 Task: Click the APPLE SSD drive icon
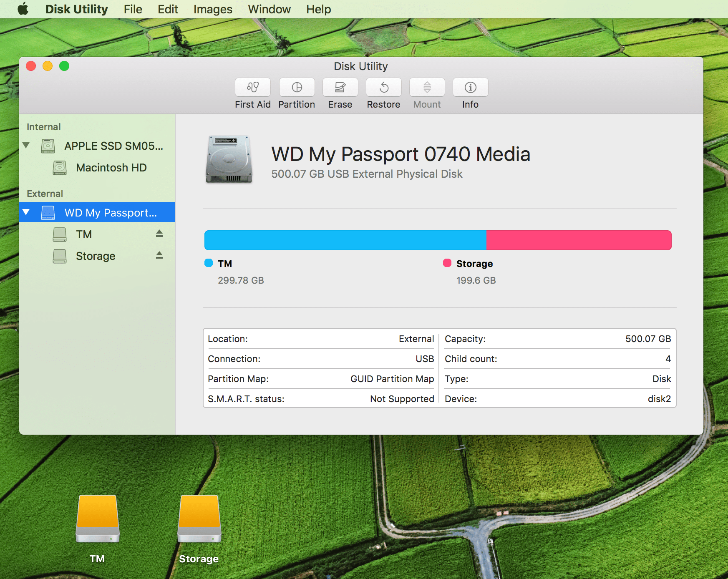pyautogui.click(x=48, y=146)
